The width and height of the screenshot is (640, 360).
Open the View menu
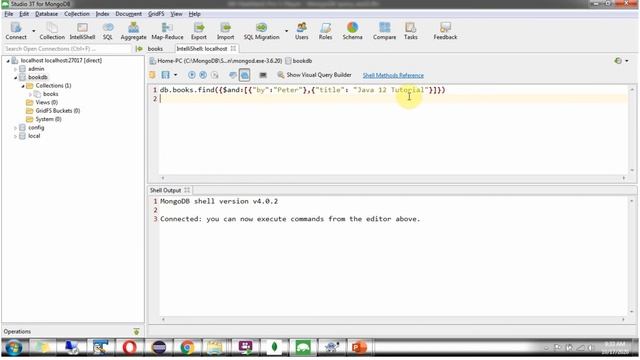click(x=176, y=14)
